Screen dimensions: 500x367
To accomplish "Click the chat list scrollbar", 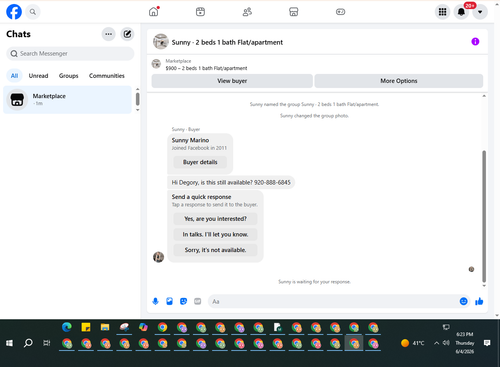I will click(x=137, y=99).
